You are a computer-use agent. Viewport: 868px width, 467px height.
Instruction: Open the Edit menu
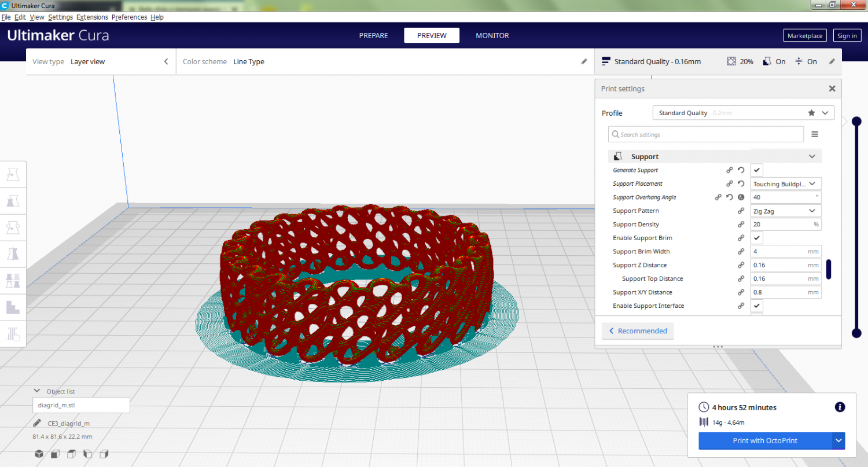[20, 17]
